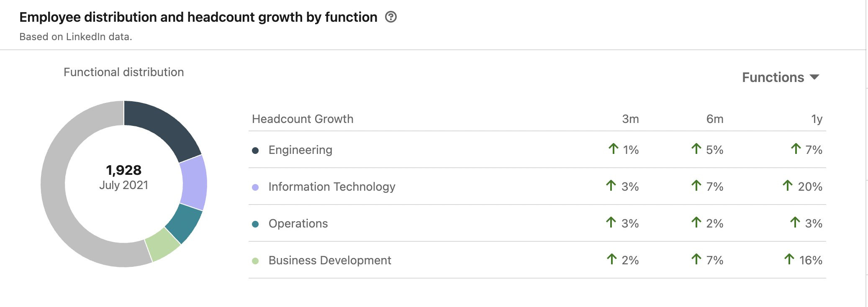The image size is (868, 307).
Task: Click Information Technology 1y growth arrow
Action: [x=788, y=185]
